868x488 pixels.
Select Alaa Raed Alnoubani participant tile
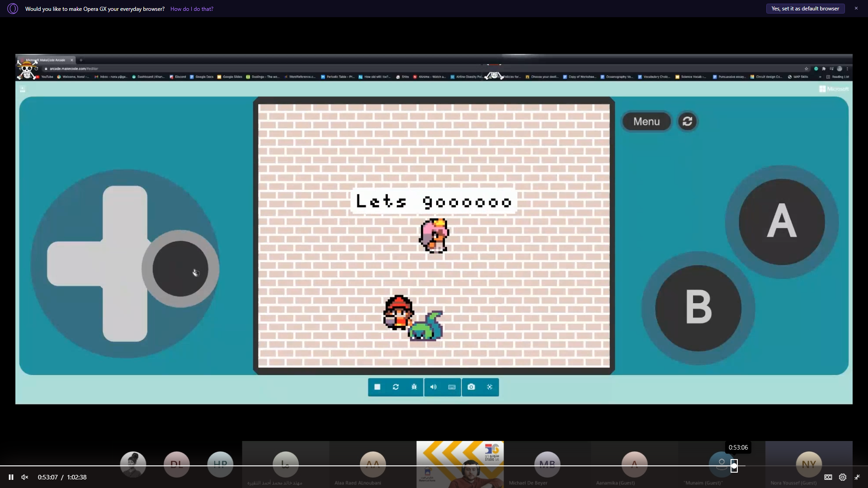(373, 465)
